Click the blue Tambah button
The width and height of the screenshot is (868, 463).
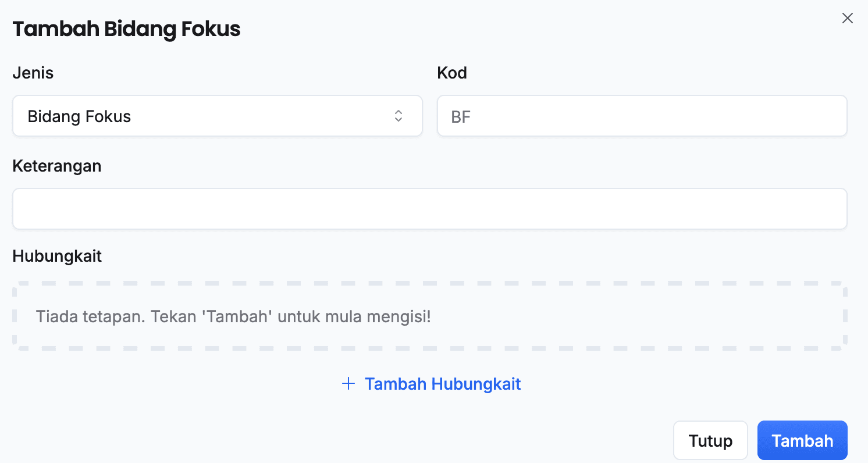(802, 440)
